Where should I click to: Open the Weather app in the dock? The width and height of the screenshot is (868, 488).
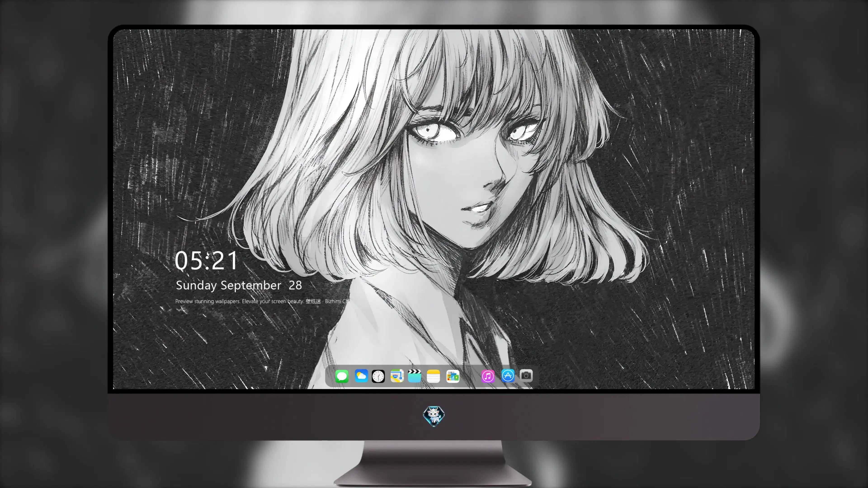(x=361, y=376)
